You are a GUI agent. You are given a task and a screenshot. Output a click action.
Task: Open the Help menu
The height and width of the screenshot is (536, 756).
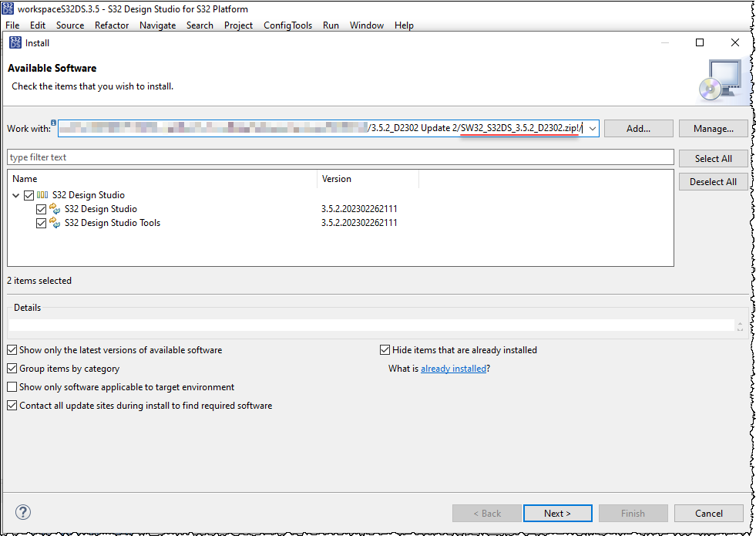point(404,25)
